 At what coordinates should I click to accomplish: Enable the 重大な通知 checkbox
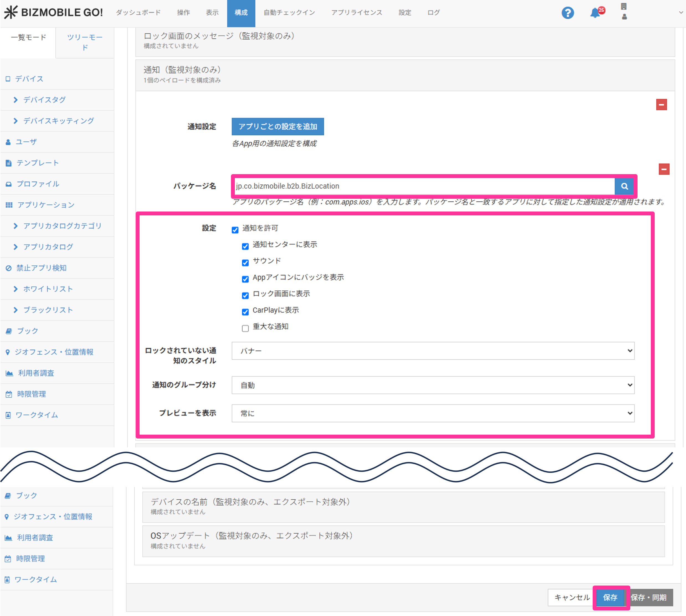(245, 328)
